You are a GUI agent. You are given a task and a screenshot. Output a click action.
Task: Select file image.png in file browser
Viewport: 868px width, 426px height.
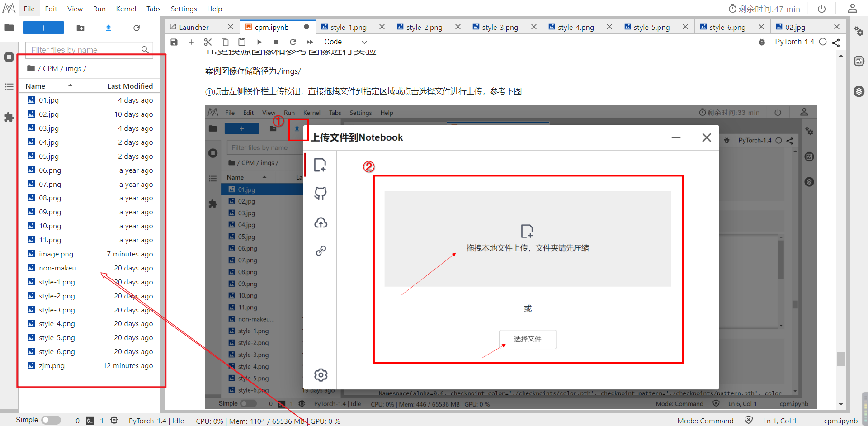click(x=90, y=254)
